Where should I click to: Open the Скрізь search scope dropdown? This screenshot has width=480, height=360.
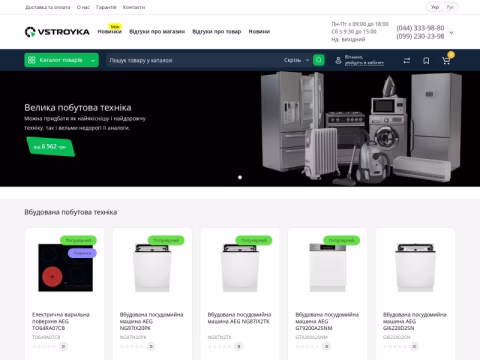pyautogui.click(x=296, y=60)
